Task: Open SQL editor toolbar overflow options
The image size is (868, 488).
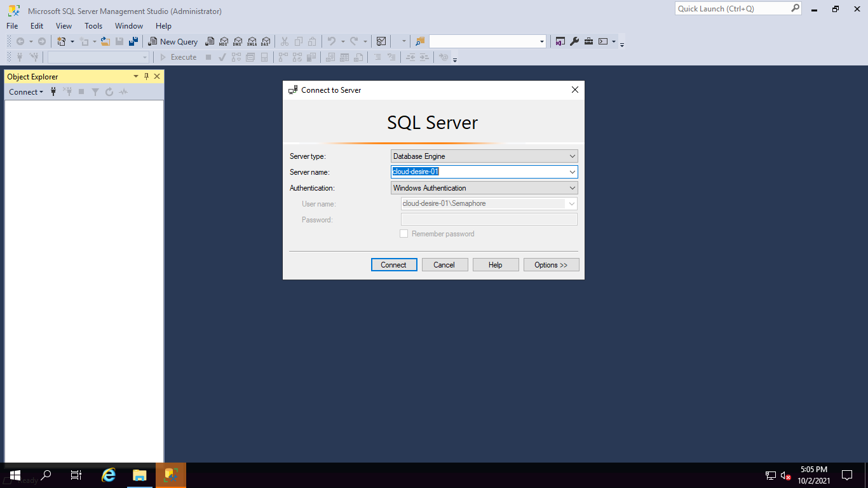Action: tap(455, 59)
